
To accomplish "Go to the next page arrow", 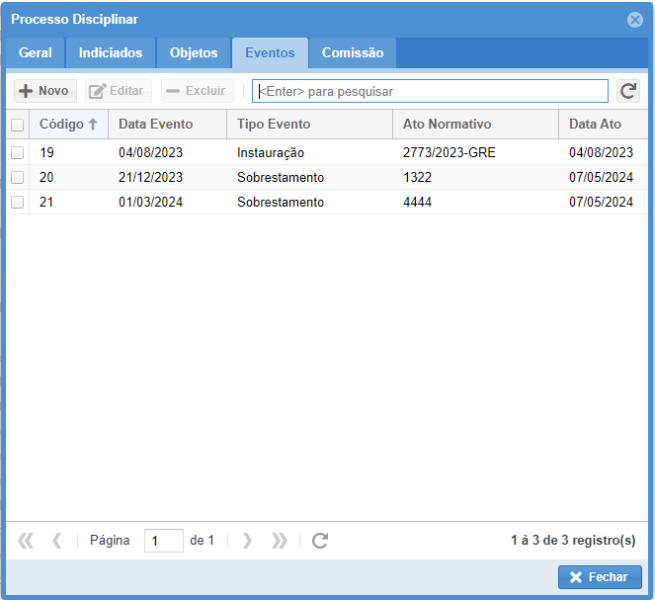I will pos(247,541).
